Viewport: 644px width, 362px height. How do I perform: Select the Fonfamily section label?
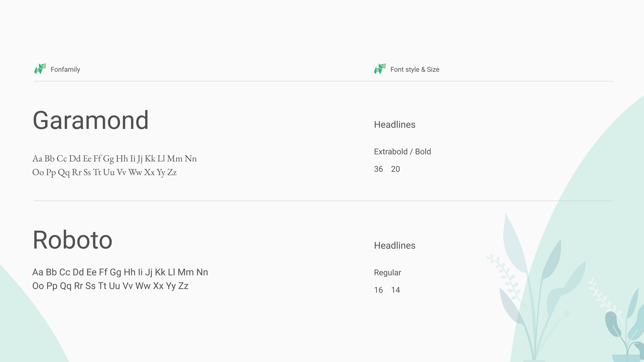pos(65,69)
